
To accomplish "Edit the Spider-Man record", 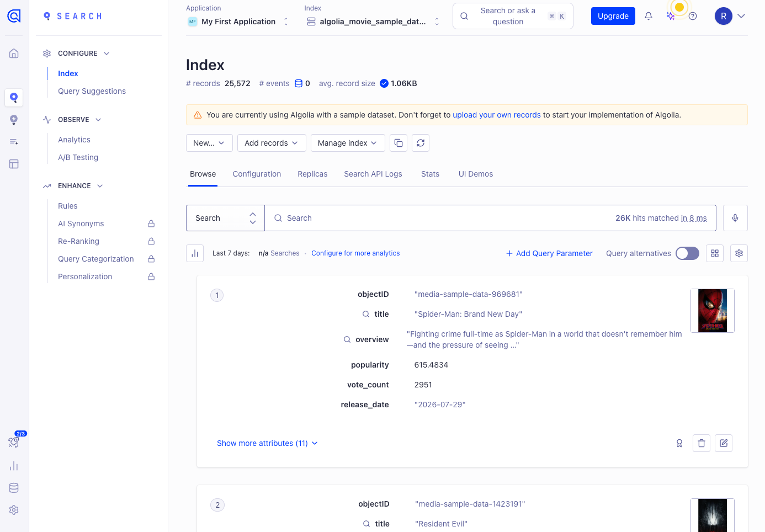I will pyautogui.click(x=724, y=443).
